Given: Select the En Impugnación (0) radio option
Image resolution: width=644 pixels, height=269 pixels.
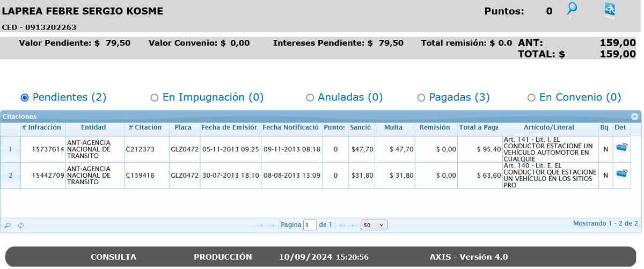Looking at the screenshot, I should point(154,98).
